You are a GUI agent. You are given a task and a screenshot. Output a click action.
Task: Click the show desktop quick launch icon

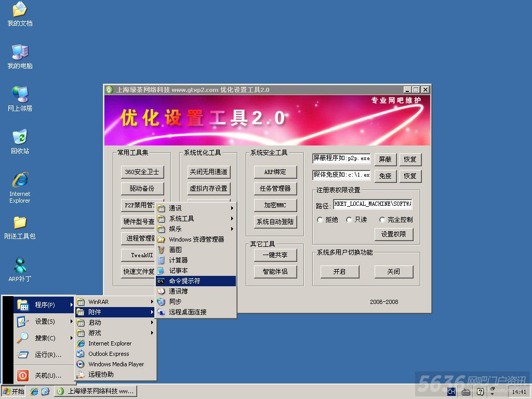pos(46,392)
